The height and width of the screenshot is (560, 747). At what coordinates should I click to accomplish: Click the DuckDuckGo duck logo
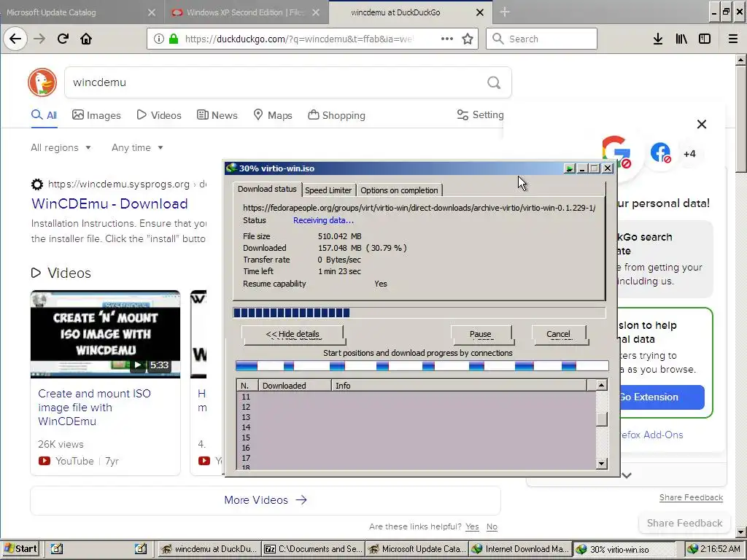tap(42, 82)
